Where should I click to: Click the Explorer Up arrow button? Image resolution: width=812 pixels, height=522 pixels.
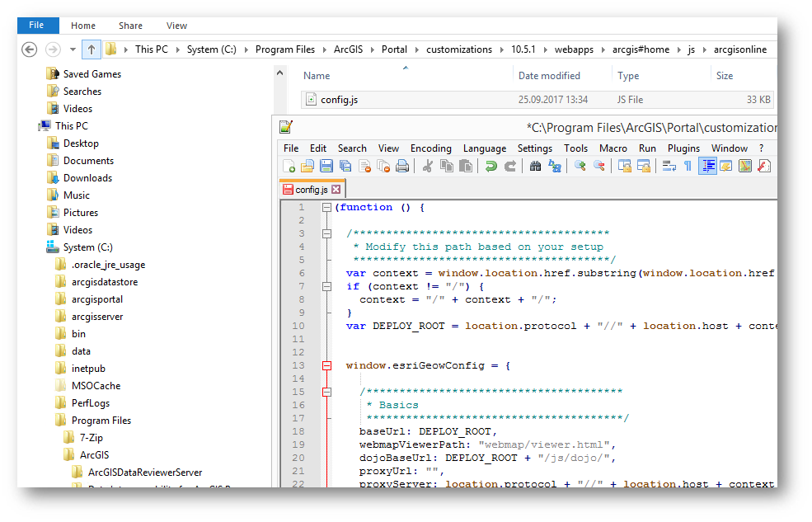(x=92, y=49)
